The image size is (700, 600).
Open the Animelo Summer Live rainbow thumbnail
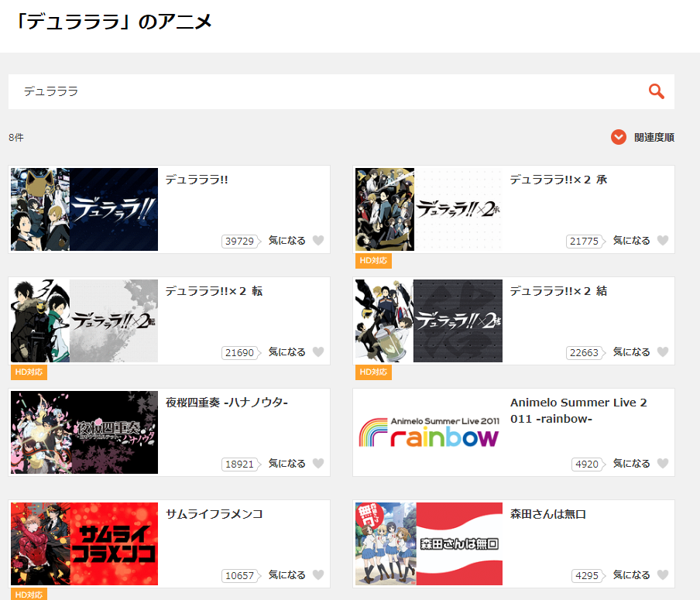[x=429, y=433]
